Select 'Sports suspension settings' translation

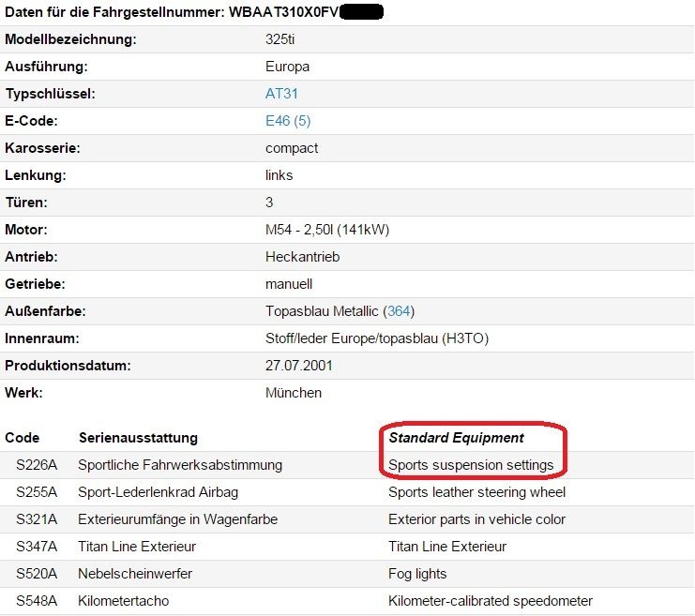coord(471,465)
